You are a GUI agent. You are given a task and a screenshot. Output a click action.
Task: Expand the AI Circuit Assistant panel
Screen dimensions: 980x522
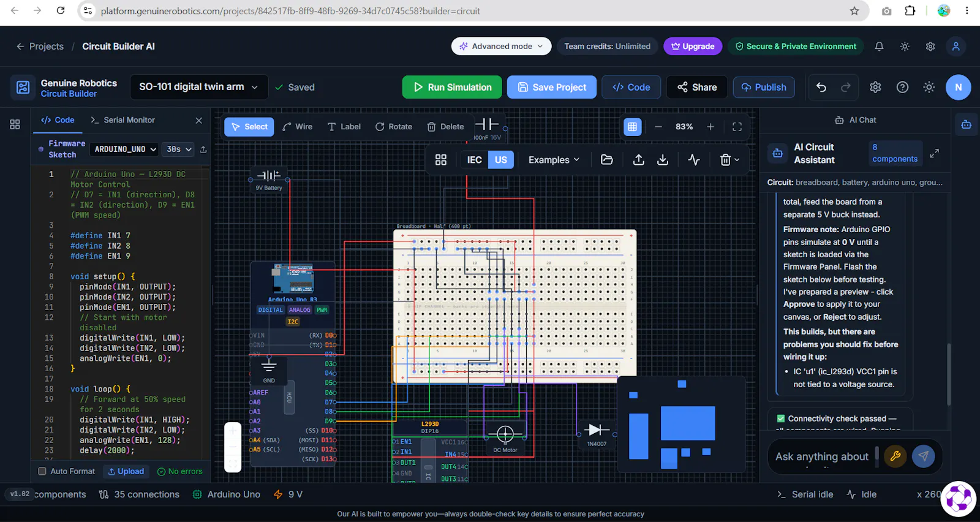934,153
